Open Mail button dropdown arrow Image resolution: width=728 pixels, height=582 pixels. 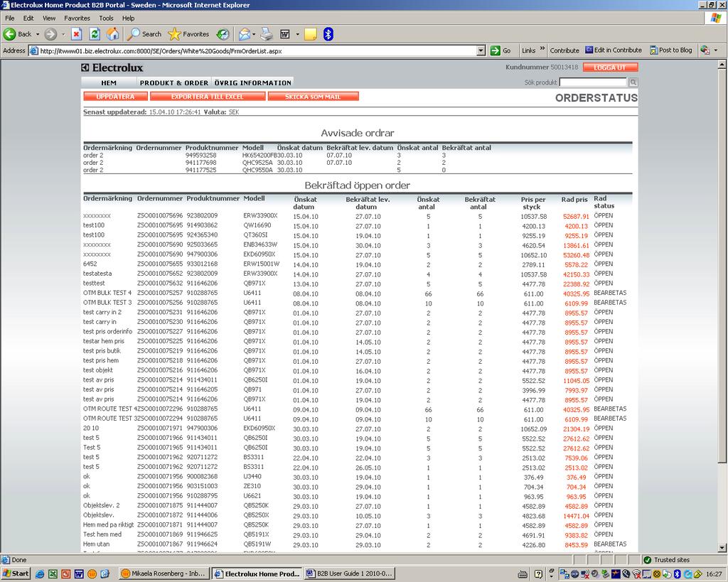coord(254,34)
